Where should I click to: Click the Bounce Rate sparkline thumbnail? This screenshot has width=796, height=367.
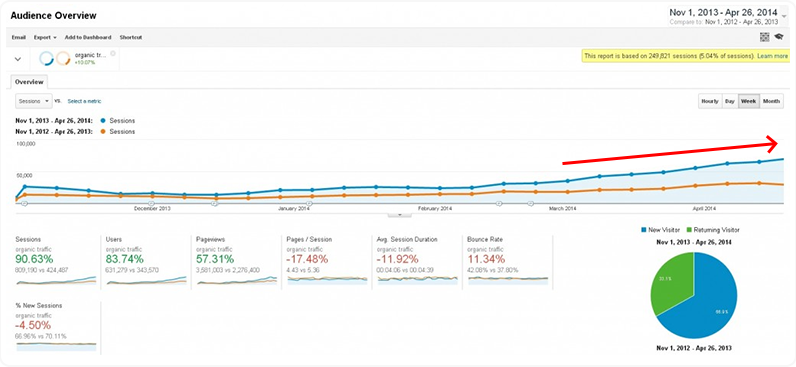point(508,279)
